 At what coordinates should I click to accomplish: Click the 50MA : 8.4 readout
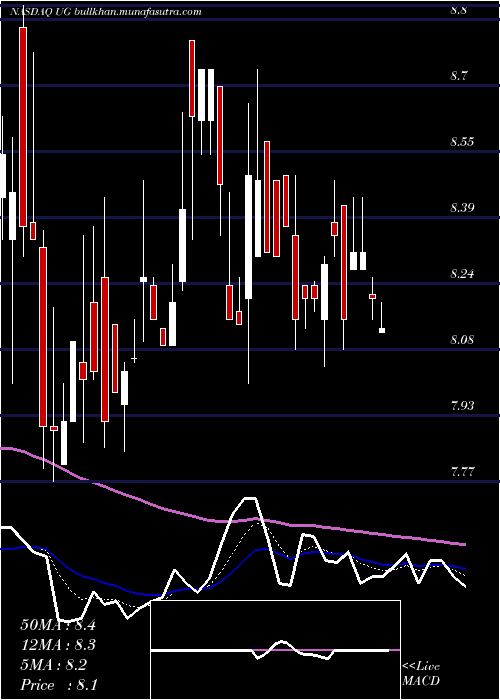point(58,625)
